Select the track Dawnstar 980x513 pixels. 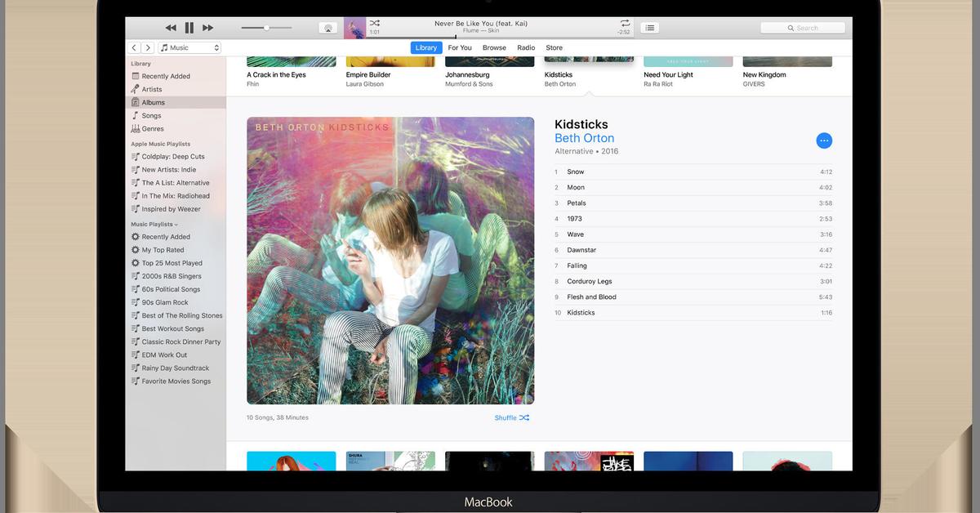click(x=693, y=250)
